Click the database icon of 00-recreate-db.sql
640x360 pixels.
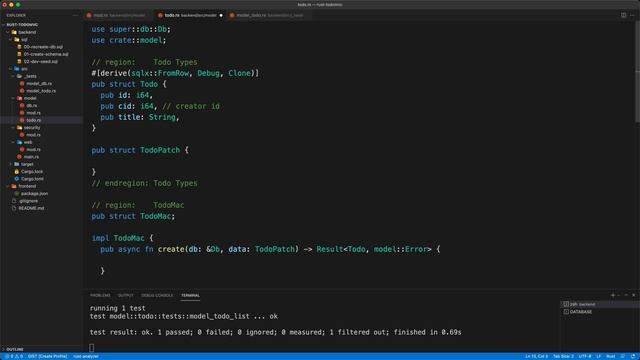19,47
